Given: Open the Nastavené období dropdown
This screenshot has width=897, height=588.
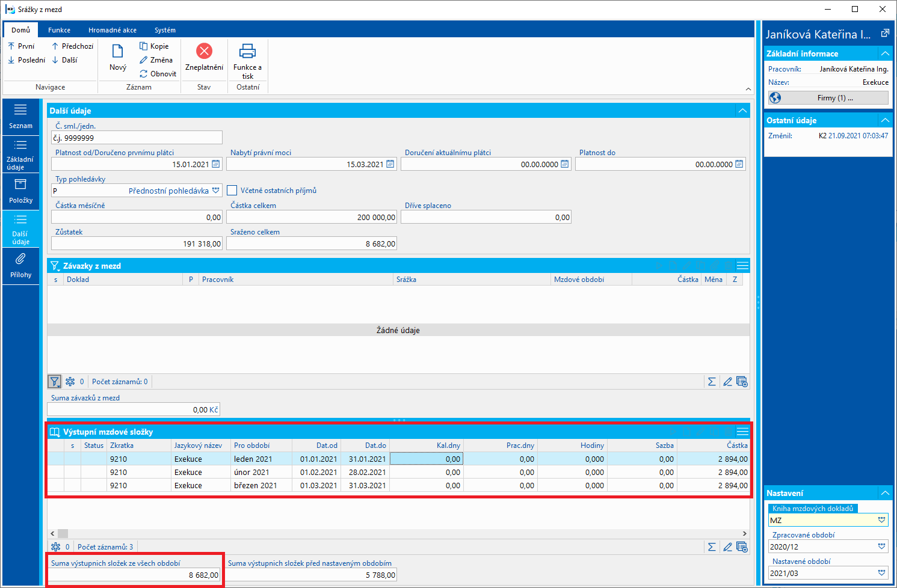Looking at the screenshot, I should (x=881, y=573).
